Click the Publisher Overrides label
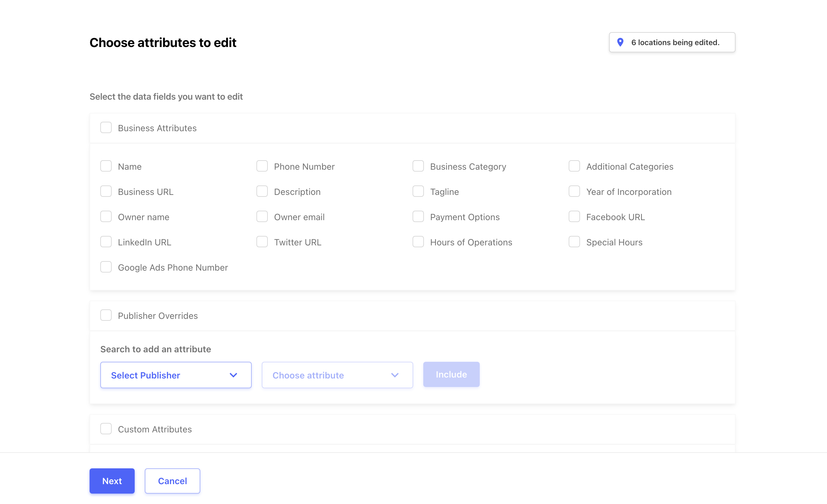Image resolution: width=827 pixels, height=504 pixels. pos(158,316)
